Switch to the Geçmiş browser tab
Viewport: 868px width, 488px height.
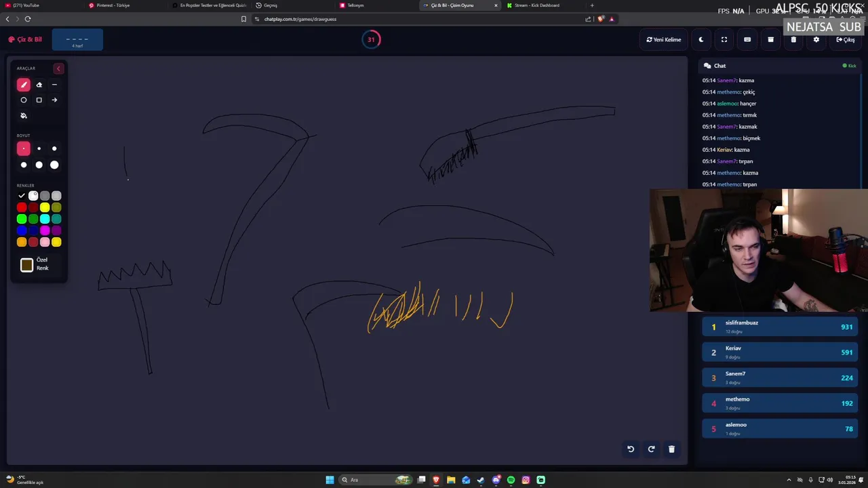292,5
